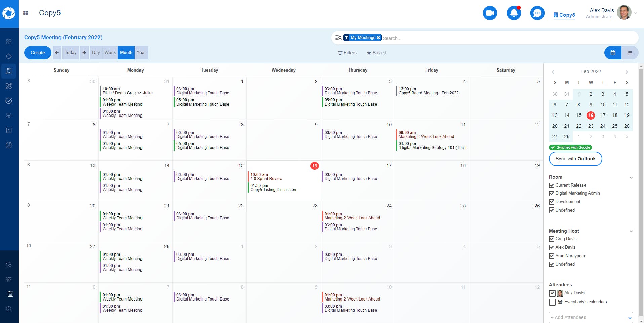The width and height of the screenshot is (644, 323).
Task: Open the apps grid menu icon
Action: click(x=26, y=13)
